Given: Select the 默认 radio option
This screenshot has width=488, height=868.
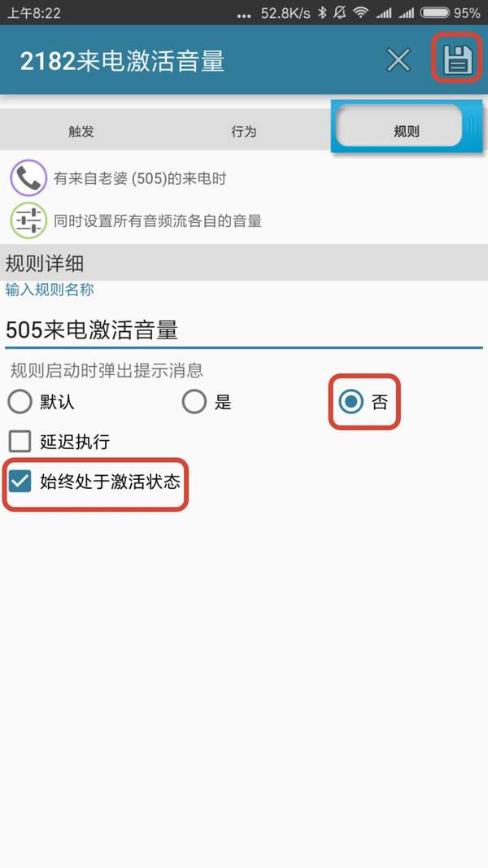Looking at the screenshot, I should 20,402.
